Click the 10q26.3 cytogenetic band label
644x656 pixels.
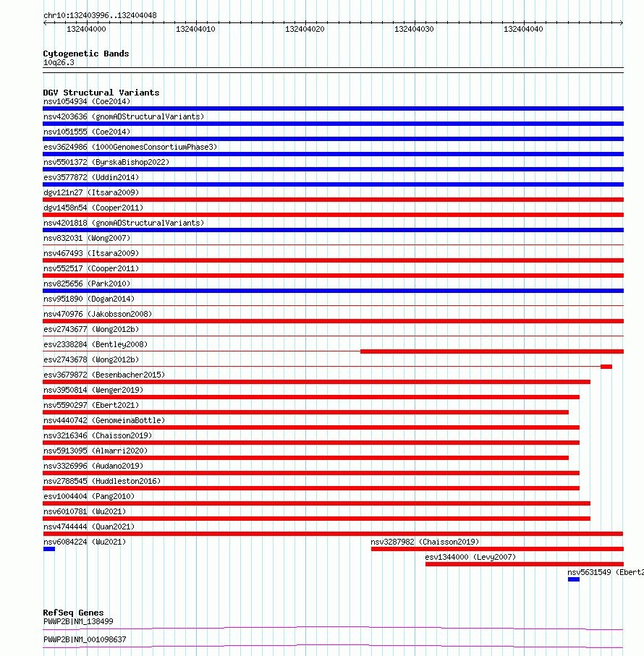click(x=59, y=63)
